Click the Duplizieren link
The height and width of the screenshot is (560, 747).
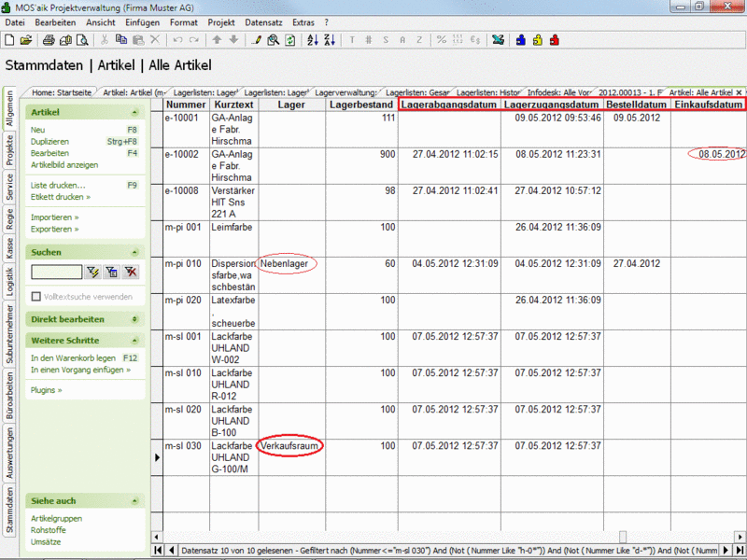(x=49, y=142)
